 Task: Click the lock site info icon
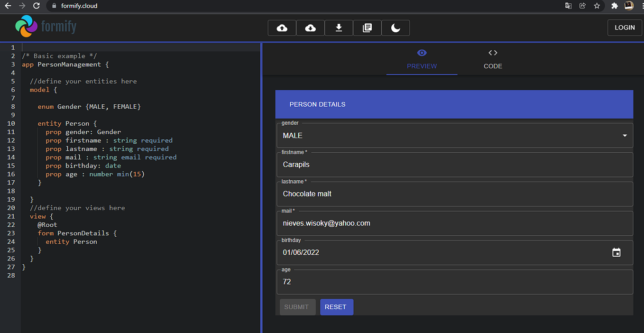pyautogui.click(x=54, y=6)
